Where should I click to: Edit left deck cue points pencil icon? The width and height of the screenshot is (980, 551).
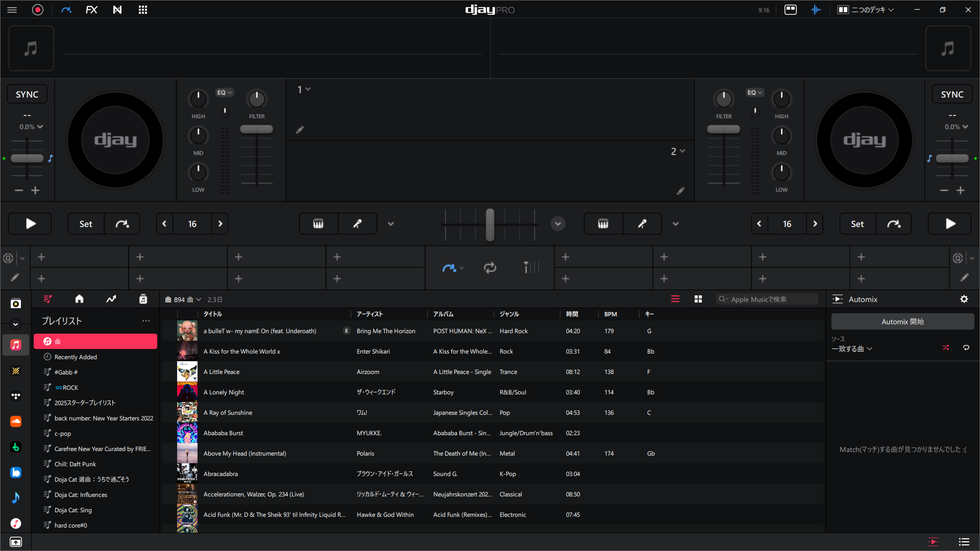[15, 278]
